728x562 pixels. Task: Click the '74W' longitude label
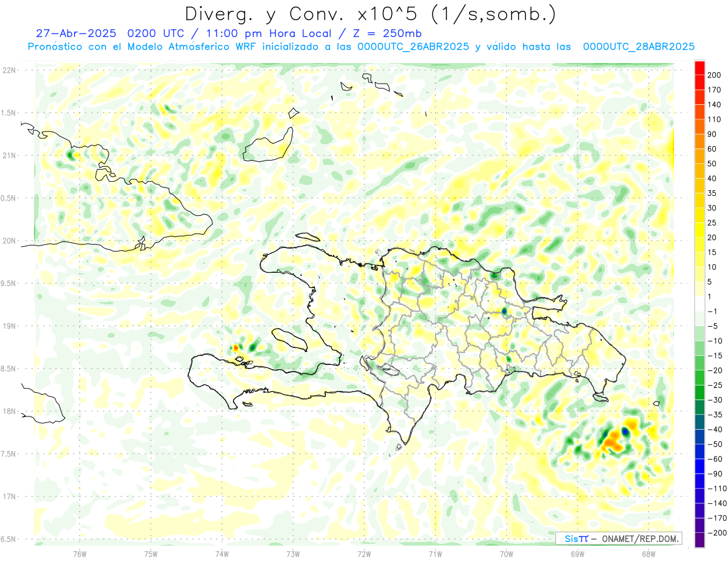coord(222,554)
